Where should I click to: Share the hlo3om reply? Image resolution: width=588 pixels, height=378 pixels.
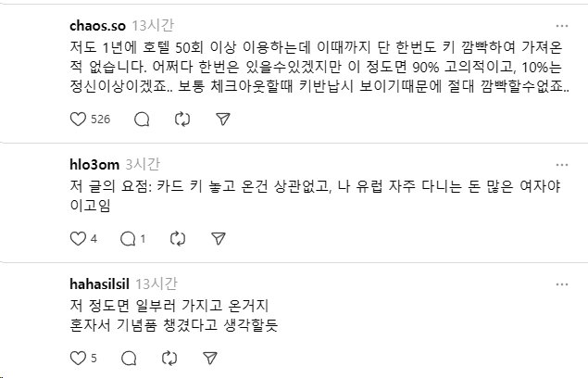pos(217,239)
